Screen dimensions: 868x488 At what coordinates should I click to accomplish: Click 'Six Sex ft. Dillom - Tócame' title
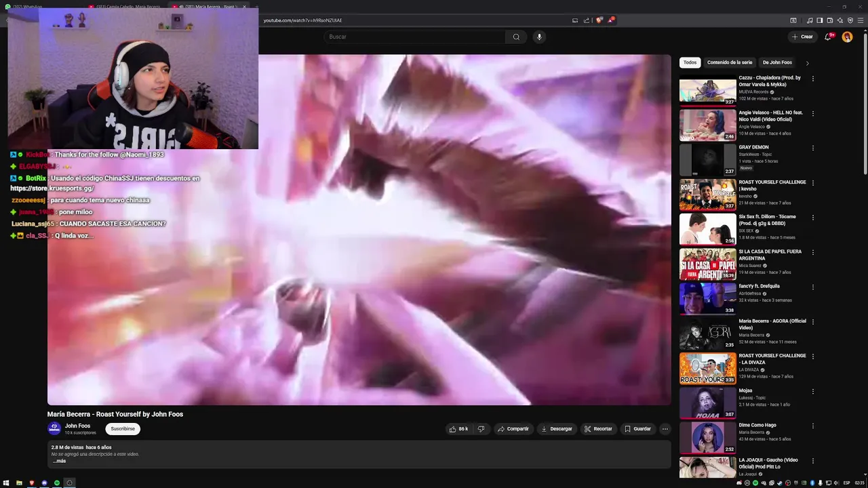[768, 220]
